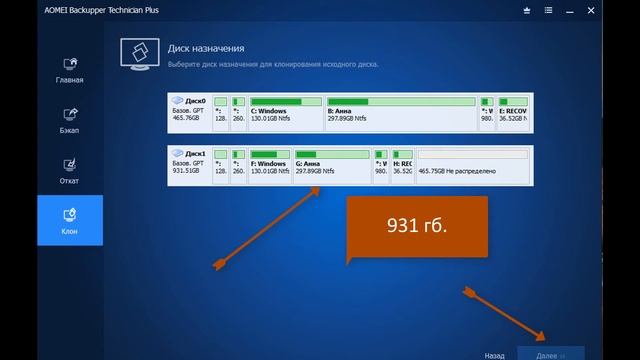
Task: Open the Главная home section
Action: [x=69, y=70]
